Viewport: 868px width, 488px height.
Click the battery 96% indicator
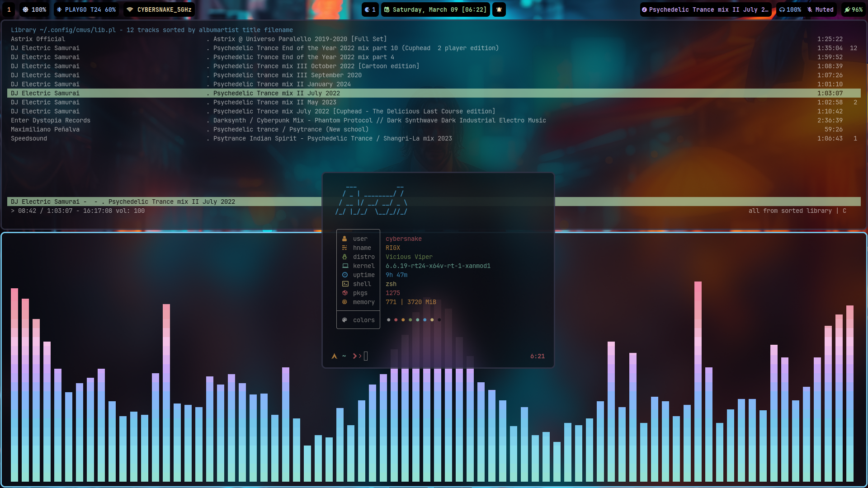[x=854, y=9]
